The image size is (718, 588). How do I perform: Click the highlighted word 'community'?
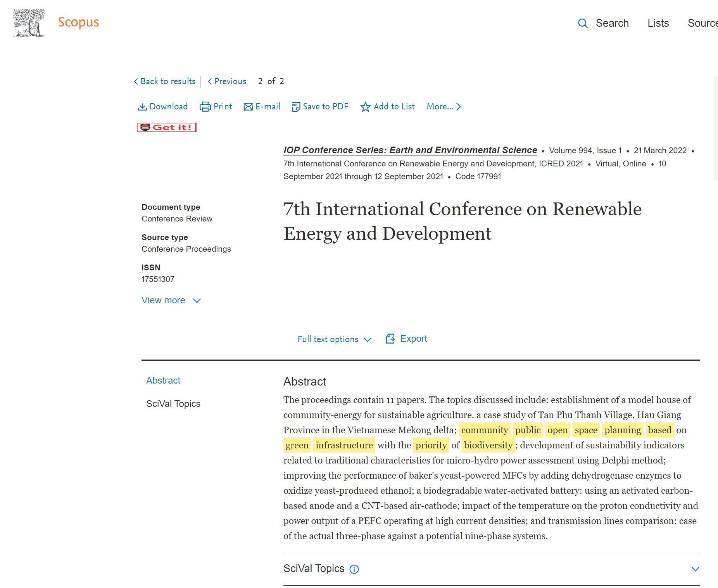pos(485,430)
